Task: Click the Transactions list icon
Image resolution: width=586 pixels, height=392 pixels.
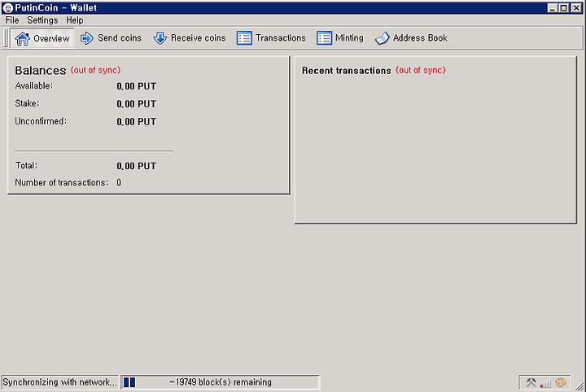Action: click(x=244, y=38)
